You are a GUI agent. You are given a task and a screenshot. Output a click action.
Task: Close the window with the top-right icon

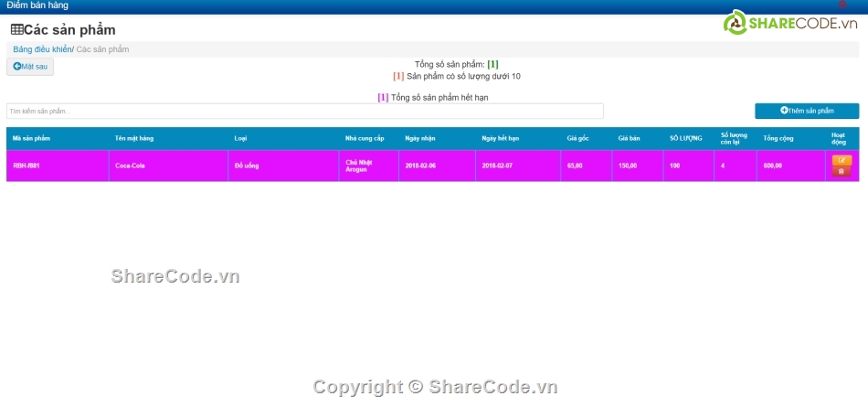tap(842, 5)
